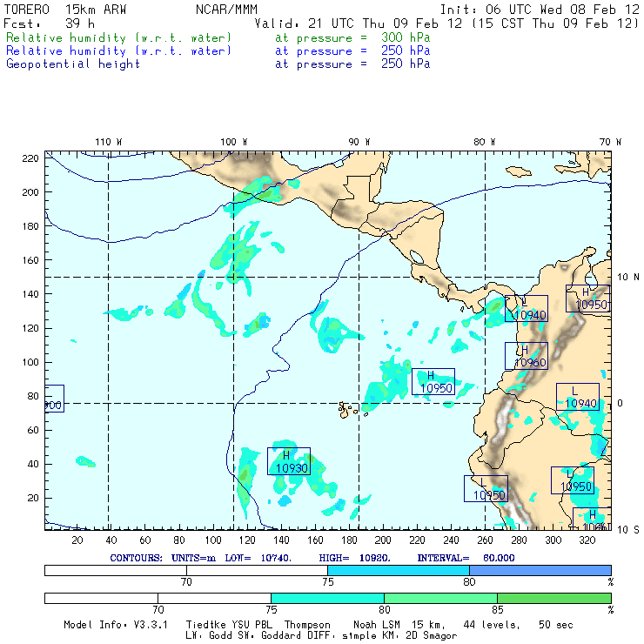Click the 'INTERVAL= 60.000' contour text
Viewport: 644px width, 644px height.
pyautogui.click(x=466, y=558)
